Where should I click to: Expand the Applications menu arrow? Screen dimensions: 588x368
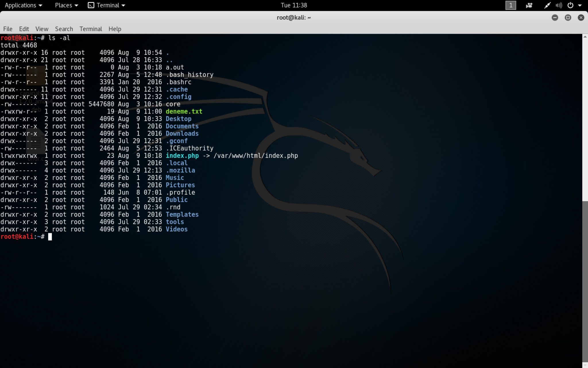click(x=40, y=6)
